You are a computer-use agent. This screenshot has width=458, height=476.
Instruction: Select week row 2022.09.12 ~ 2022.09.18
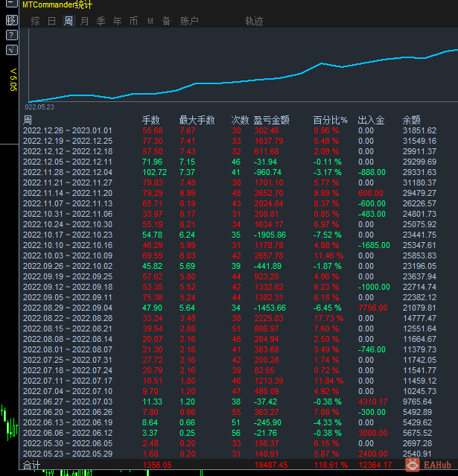[230, 287]
